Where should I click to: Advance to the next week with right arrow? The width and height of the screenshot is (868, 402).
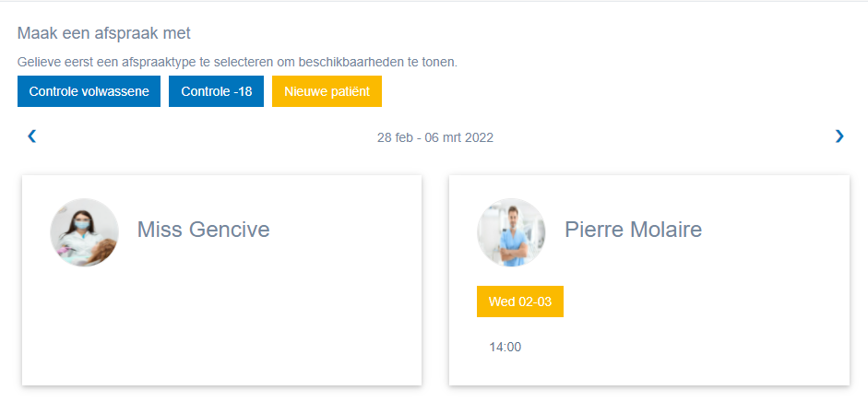point(838,136)
